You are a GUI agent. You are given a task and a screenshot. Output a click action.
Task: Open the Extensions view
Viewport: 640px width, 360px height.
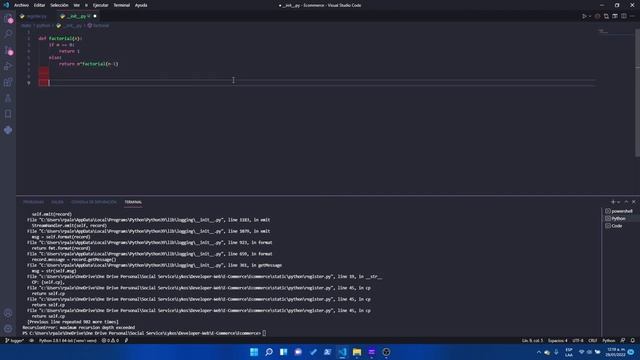click(8, 82)
